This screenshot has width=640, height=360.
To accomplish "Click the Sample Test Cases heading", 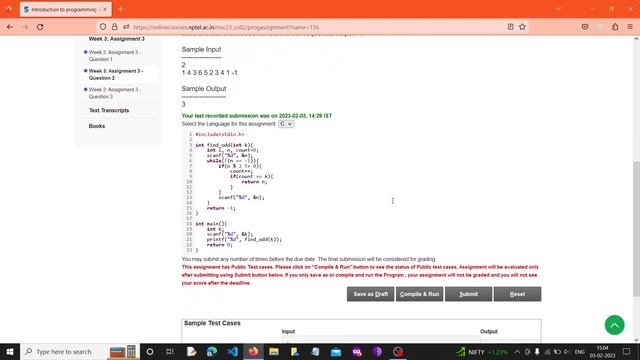I will coord(212,323).
